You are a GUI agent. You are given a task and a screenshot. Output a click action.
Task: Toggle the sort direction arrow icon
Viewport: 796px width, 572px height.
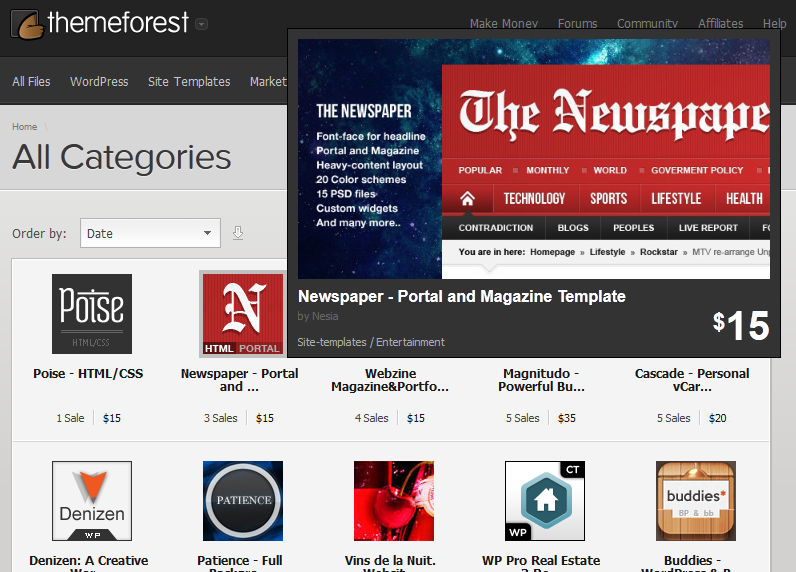[238, 233]
